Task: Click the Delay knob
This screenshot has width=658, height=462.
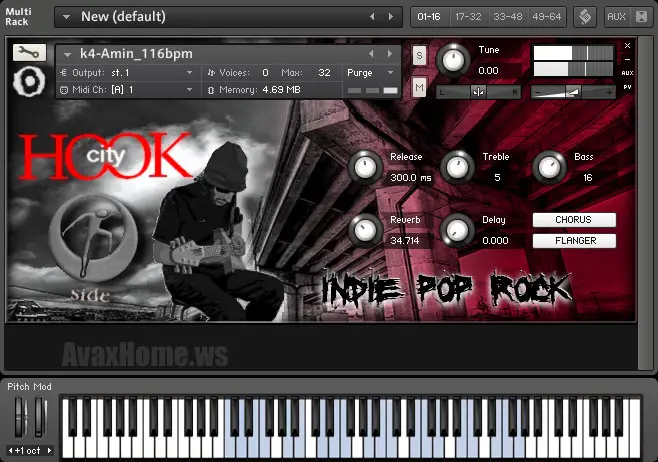Action: click(x=457, y=230)
